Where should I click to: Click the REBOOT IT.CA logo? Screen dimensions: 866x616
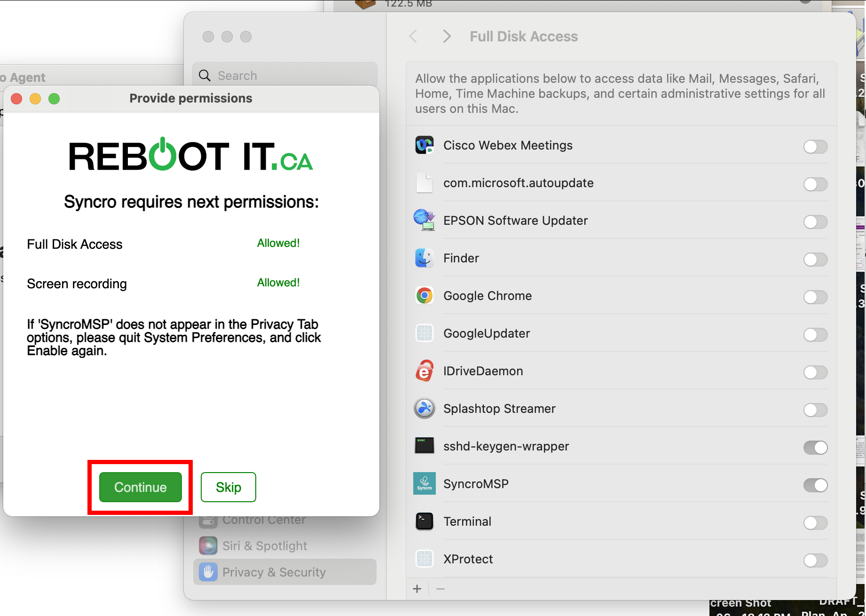[x=191, y=155]
